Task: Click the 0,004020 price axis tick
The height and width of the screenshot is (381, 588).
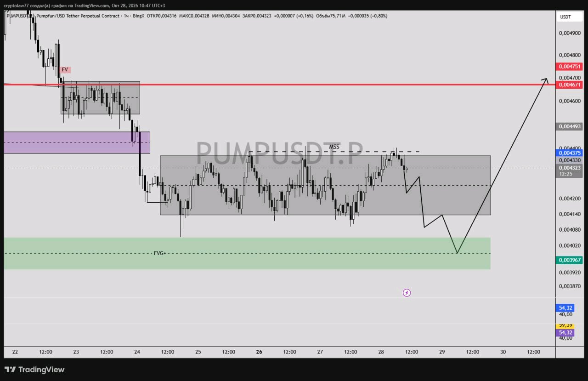Action: click(x=570, y=245)
